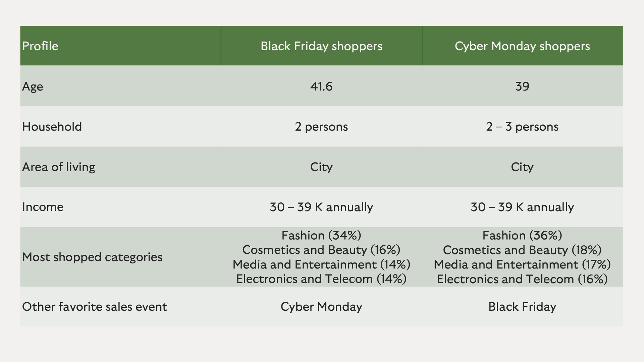Select the 2 – 3 persons cell

pos(522,127)
